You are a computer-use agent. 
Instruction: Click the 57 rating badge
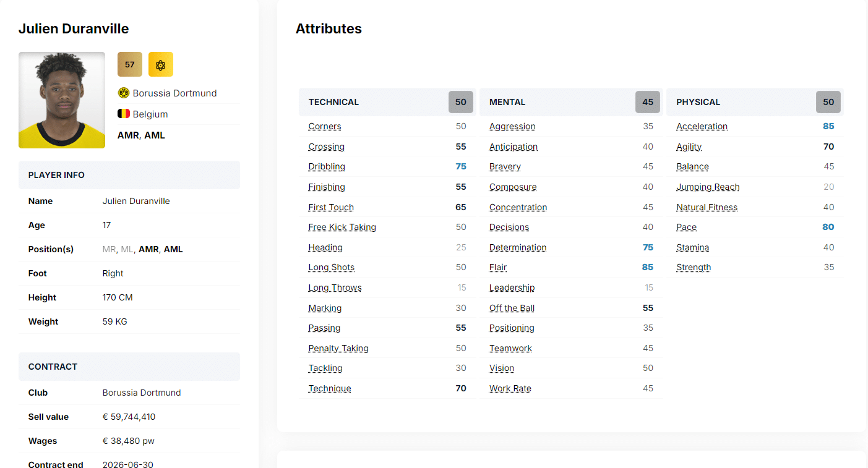click(x=130, y=64)
